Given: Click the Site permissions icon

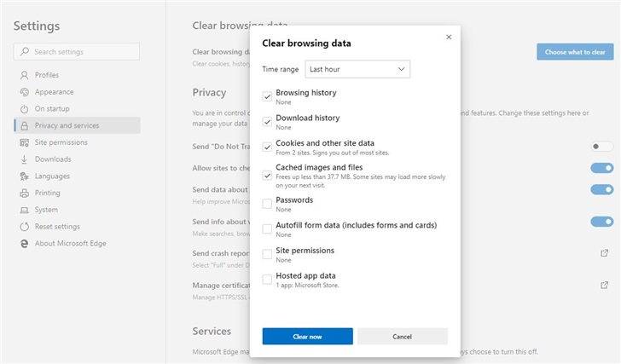Looking at the screenshot, I should coord(25,142).
